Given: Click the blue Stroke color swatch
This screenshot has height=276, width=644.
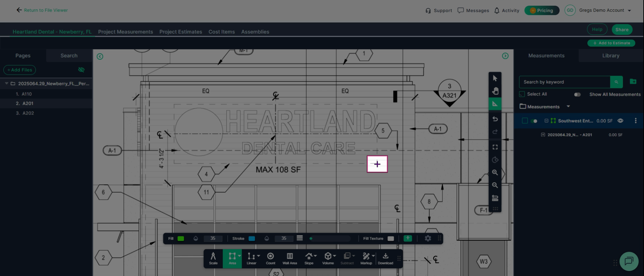Looking at the screenshot, I should [252, 238].
